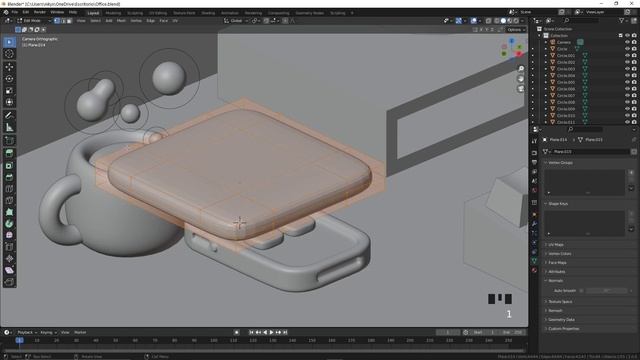The width and height of the screenshot is (640, 360).
Task: Select the Bevel tool
Action: (9, 177)
